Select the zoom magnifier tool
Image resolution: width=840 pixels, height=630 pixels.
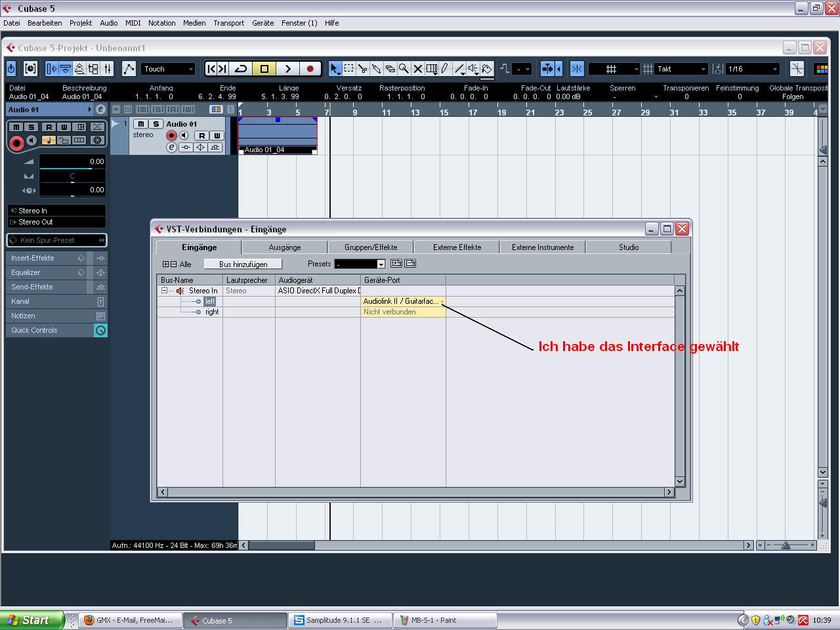(404, 68)
